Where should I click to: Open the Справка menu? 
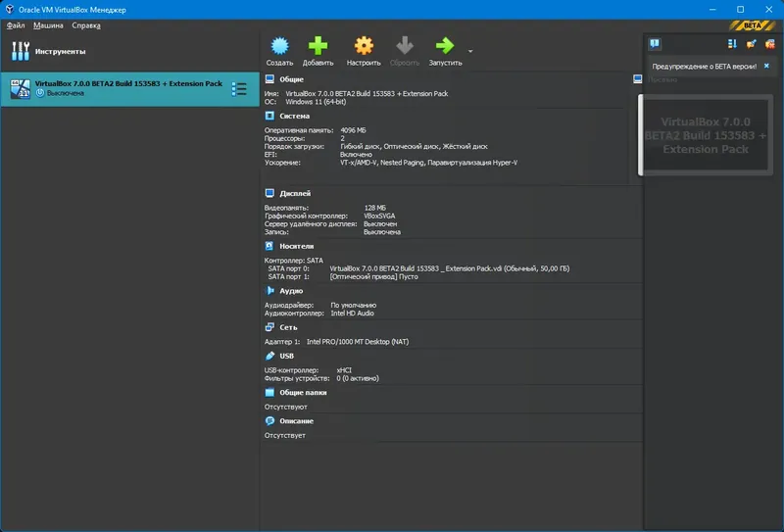86,25
